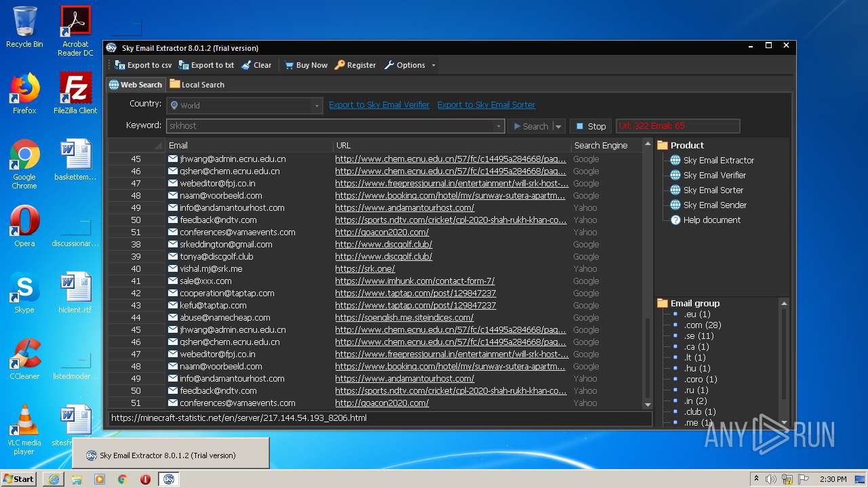This screenshot has height=488, width=868.
Task: Open Sky Email Sorter in Product tree
Action: click(713, 190)
